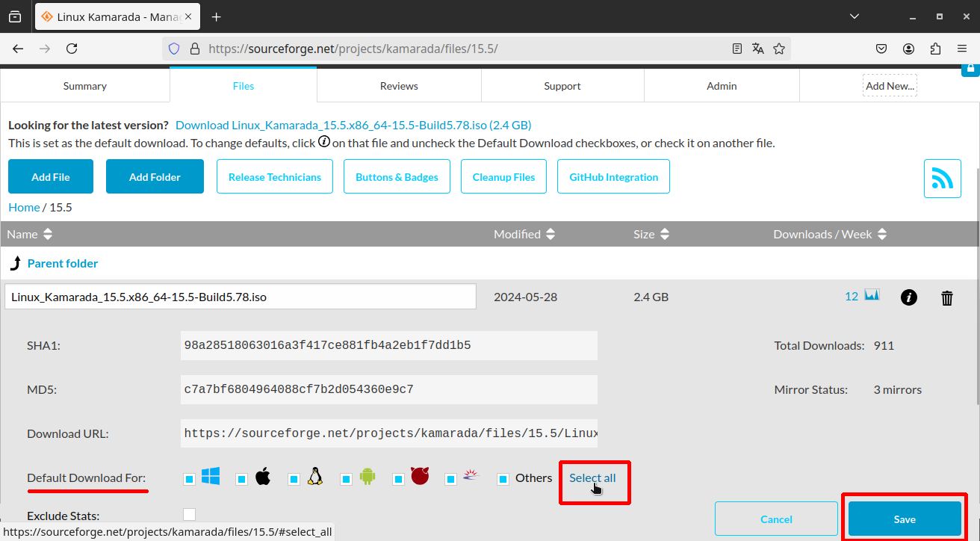Sort by the Downloads / Week column arrows
Screen dimensions: 980x541
(x=882, y=234)
